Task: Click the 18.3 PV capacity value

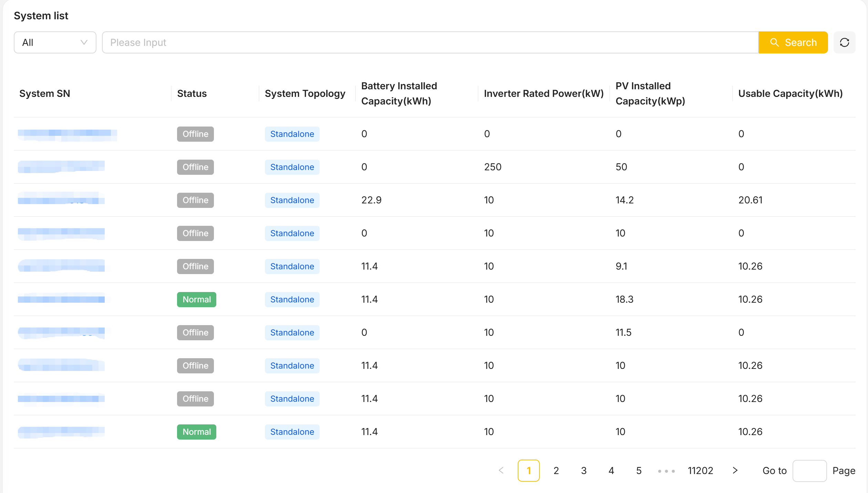Action: [624, 299]
